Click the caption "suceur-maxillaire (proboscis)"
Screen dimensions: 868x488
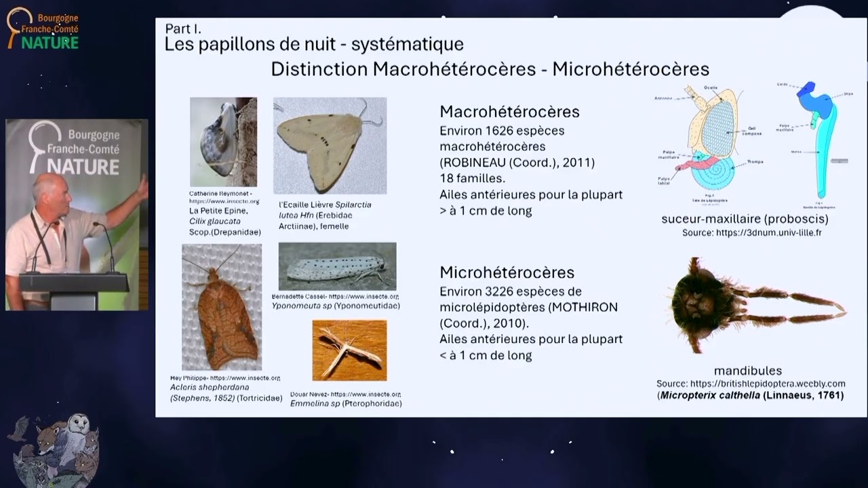pyautogui.click(x=745, y=220)
